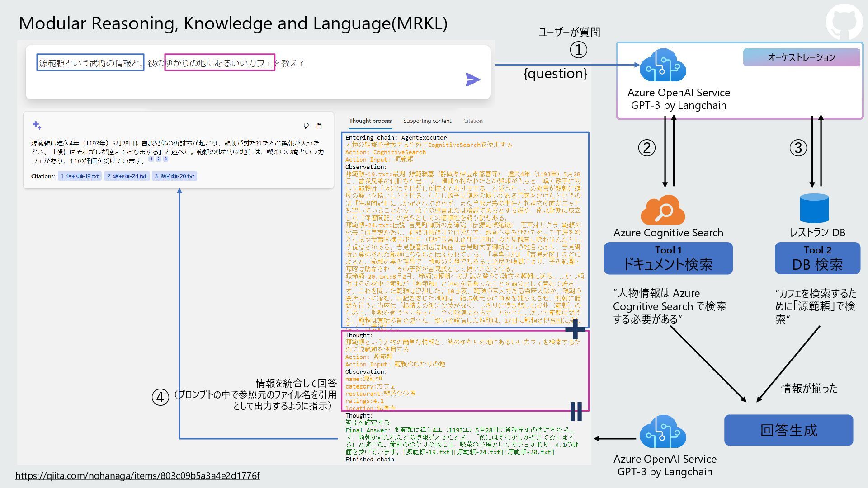Click the 回答生成 blue box

point(788,430)
